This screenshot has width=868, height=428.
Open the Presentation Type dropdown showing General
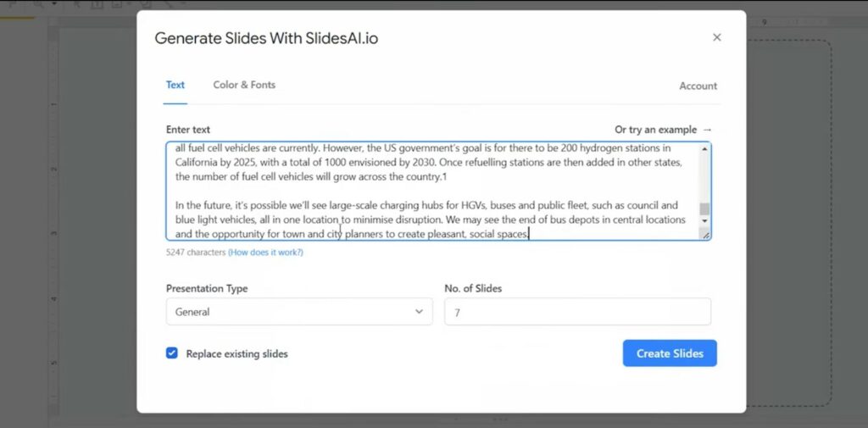[299, 312]
